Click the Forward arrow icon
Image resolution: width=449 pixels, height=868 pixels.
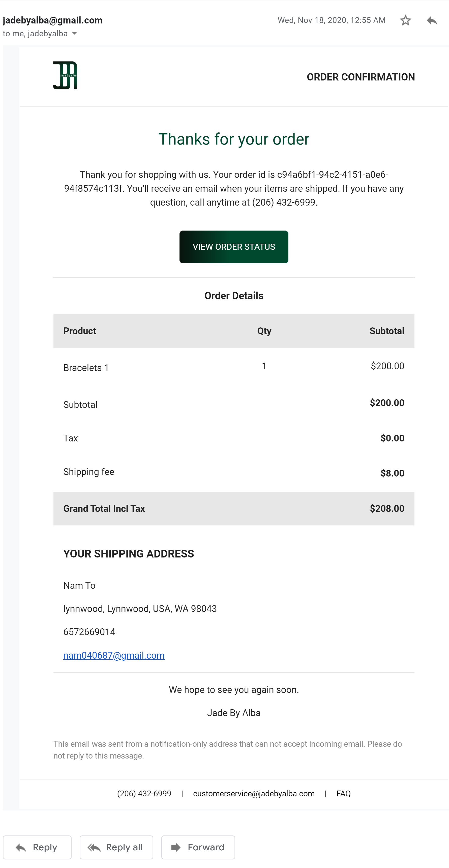[x=176, y=847]
